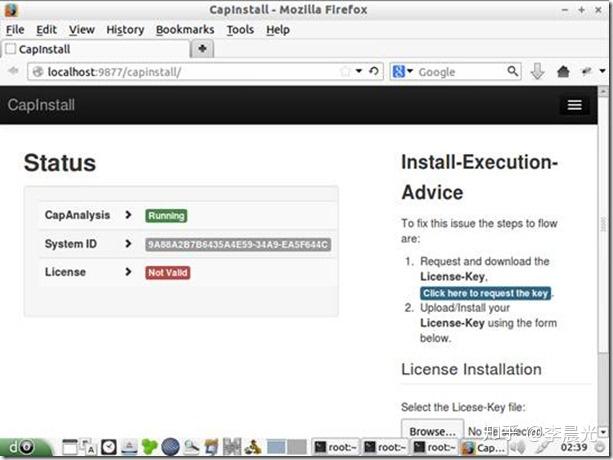
Task: Go to the Firefox home page icon
Action: tap(563, 72)
